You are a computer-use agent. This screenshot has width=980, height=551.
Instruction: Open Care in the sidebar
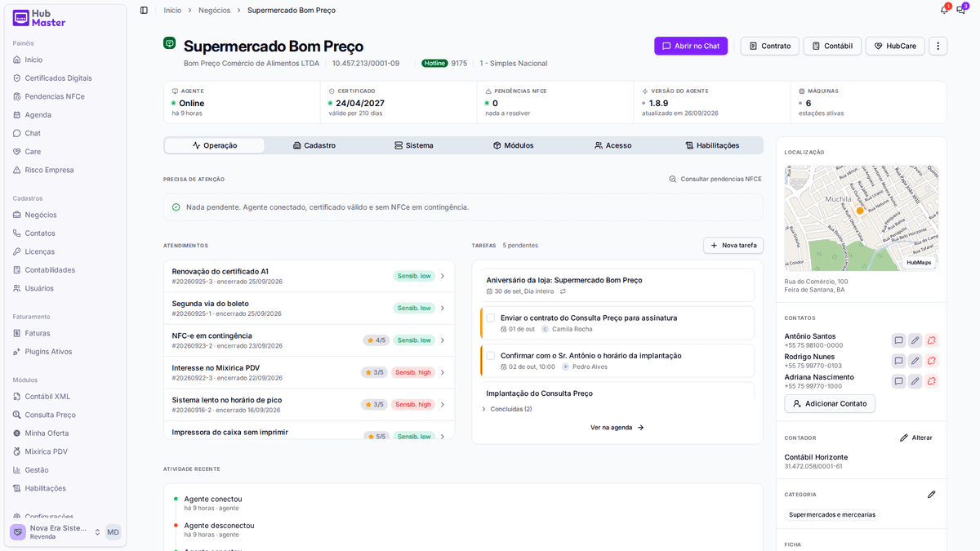click(67, 152)
